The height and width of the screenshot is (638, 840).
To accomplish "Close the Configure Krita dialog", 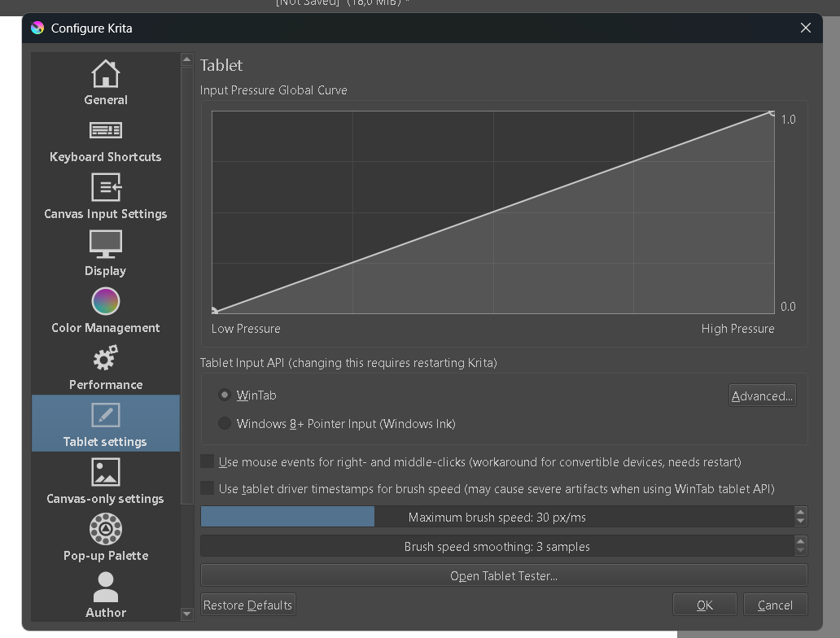I will pyautogui.click(x=805, y=28).
